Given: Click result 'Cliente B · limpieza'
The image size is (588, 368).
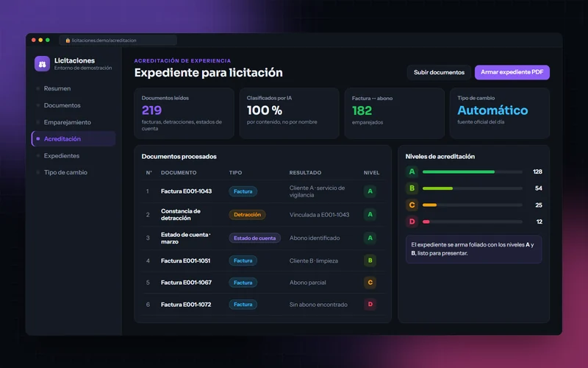Looking at the screenshot, I should click(314, 261).
